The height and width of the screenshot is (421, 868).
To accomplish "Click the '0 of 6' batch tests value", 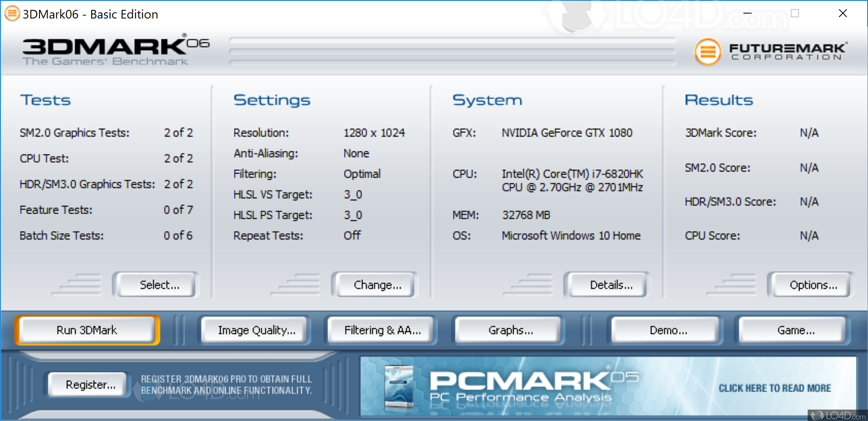I will tap(178, 236).
